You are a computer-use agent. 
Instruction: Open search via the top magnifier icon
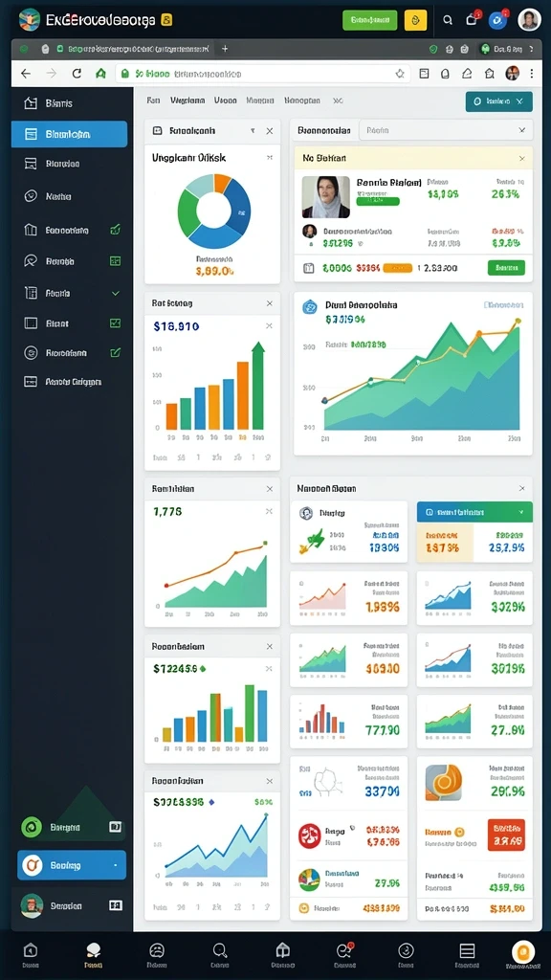[x=448, y=20]
